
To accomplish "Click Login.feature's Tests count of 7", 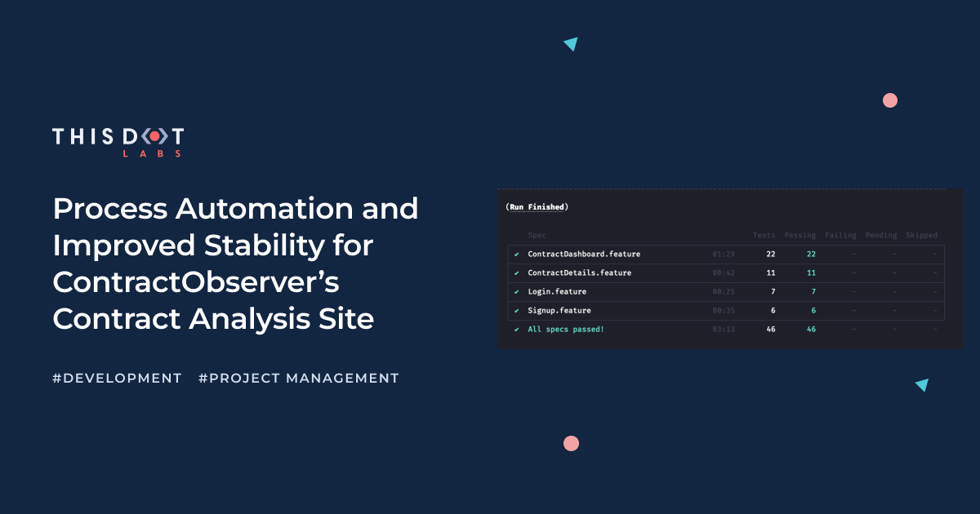I will (773, 291).
